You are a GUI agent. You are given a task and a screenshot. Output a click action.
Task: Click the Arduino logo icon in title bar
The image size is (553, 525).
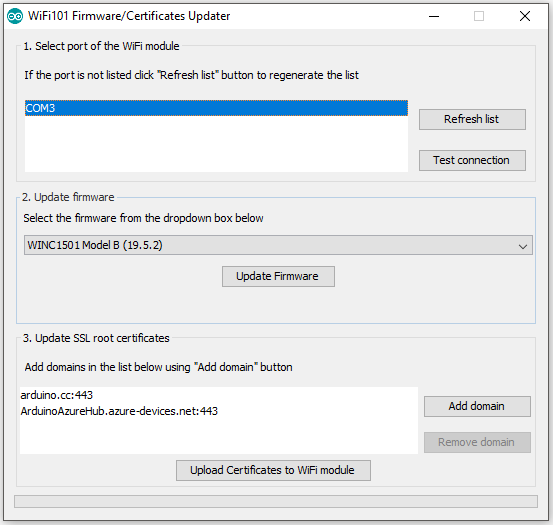point(15,16)
